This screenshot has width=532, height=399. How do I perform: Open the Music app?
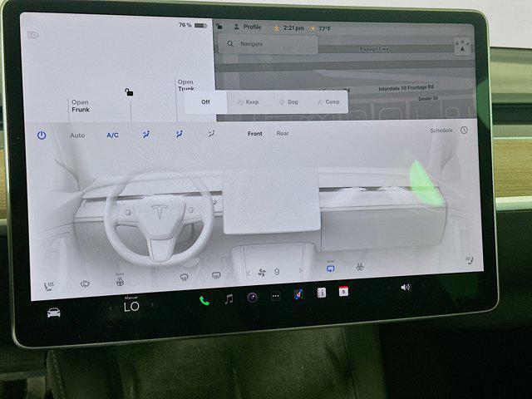click(x=229, y=299)
